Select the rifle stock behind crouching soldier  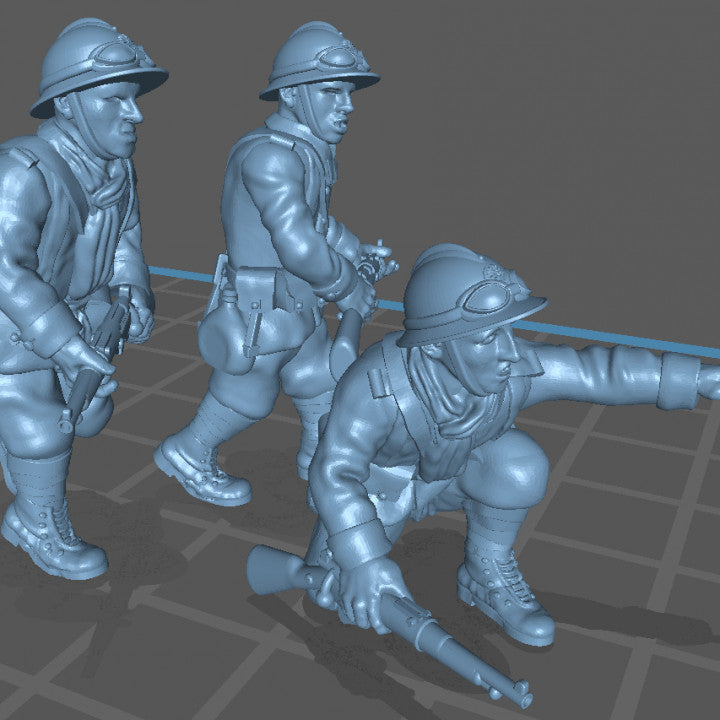pos(275,572)
